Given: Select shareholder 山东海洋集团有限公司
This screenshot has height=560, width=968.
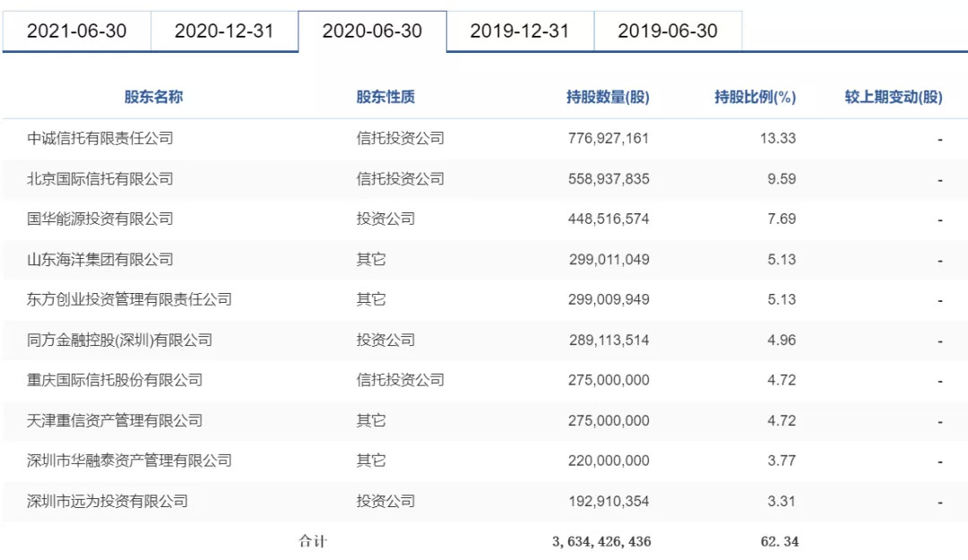Looking at the screenshot, I should coord(100,259).
